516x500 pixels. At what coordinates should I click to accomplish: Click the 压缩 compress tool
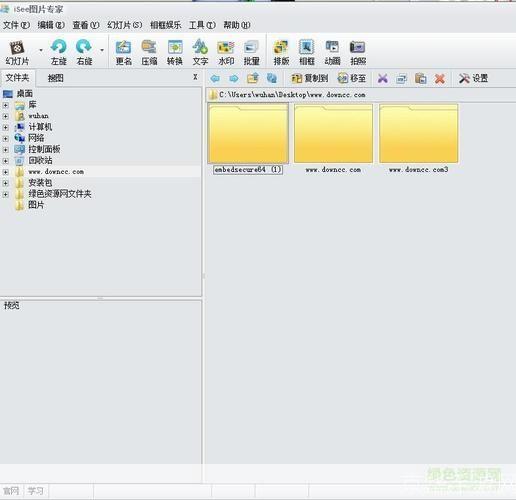(149, 52)
